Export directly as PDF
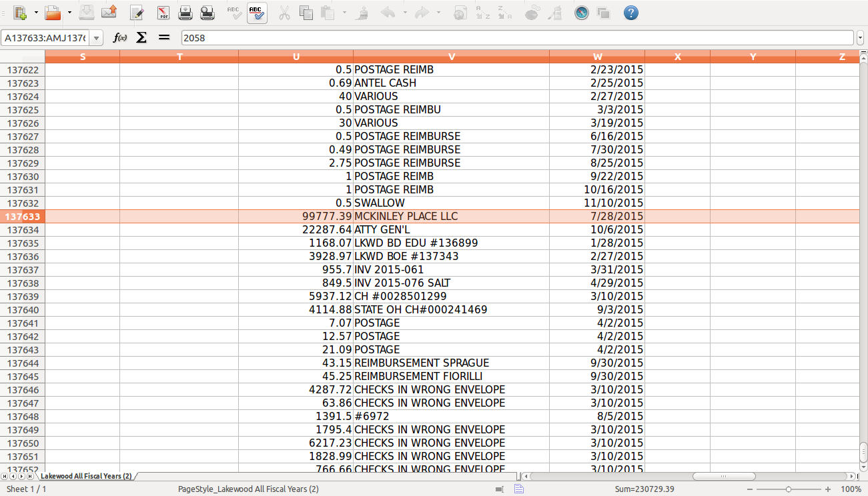The height and width of the screenshot is (496, 868). click(x=163, y=13)
